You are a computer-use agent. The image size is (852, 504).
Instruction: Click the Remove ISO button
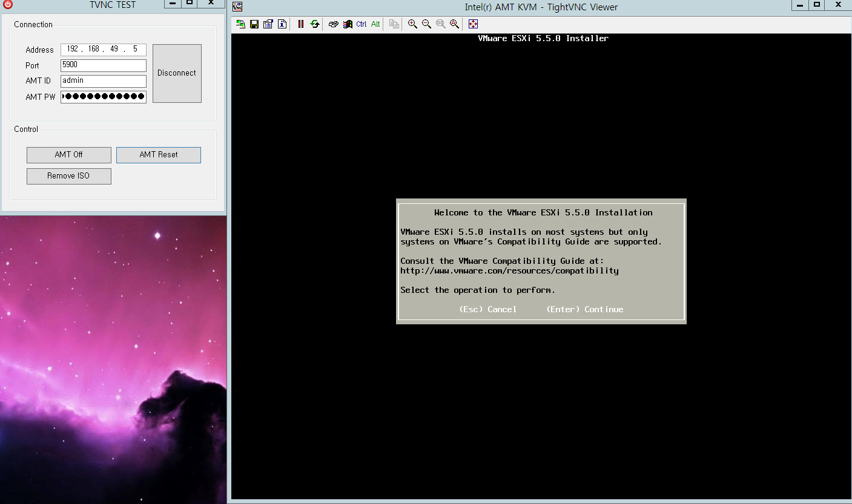[x=69, y=176]
